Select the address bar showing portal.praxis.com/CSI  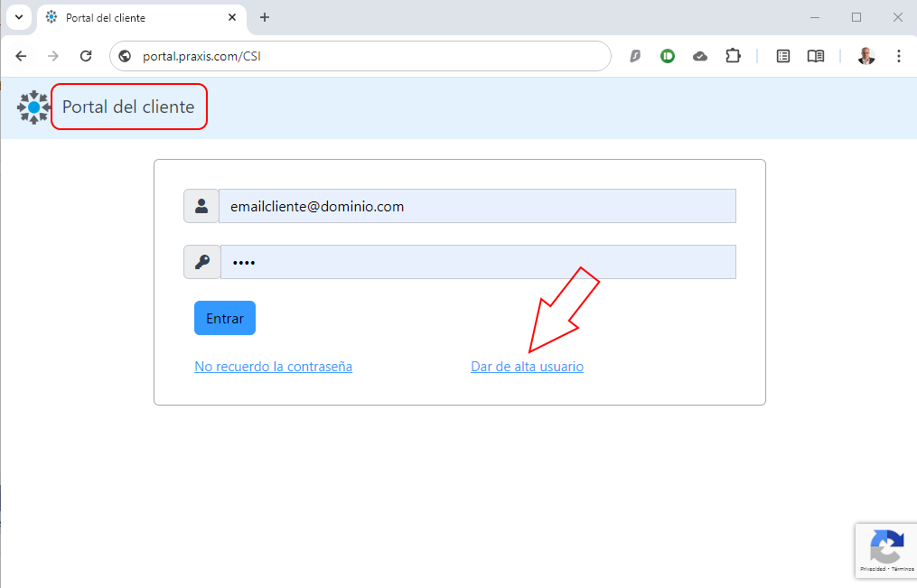pyautogui.click(x=360, y=56)
